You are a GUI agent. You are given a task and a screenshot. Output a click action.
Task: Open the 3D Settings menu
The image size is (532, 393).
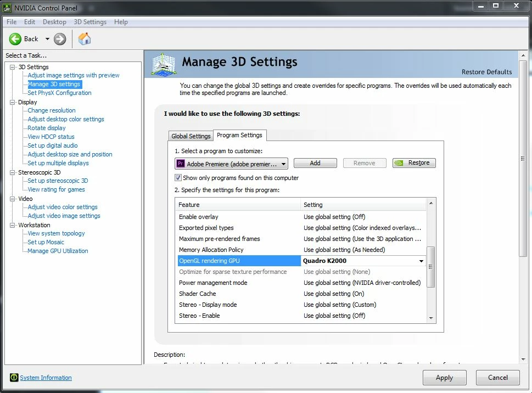pyautogui.click(x=90, y=22)
